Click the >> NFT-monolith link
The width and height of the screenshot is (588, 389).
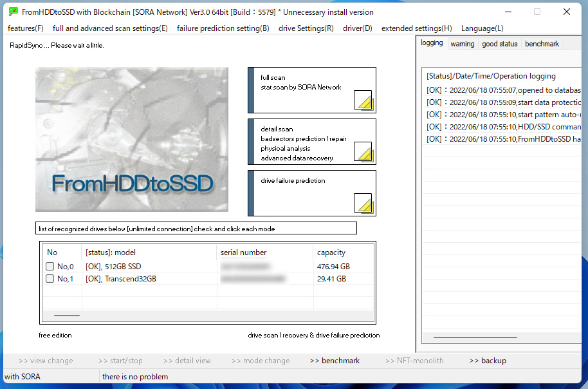414,361
